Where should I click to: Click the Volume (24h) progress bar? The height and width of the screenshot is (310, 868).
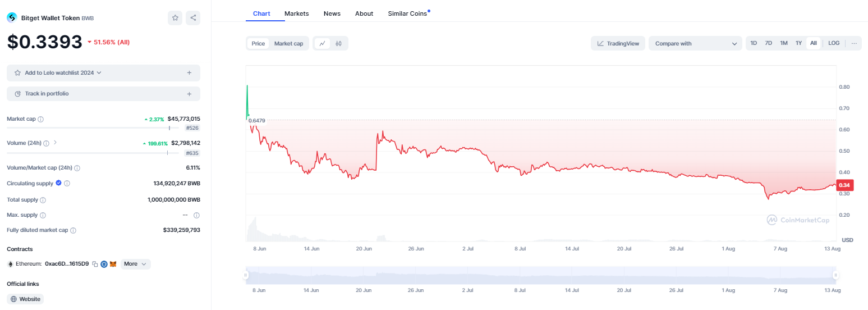(x=93, y=153)
